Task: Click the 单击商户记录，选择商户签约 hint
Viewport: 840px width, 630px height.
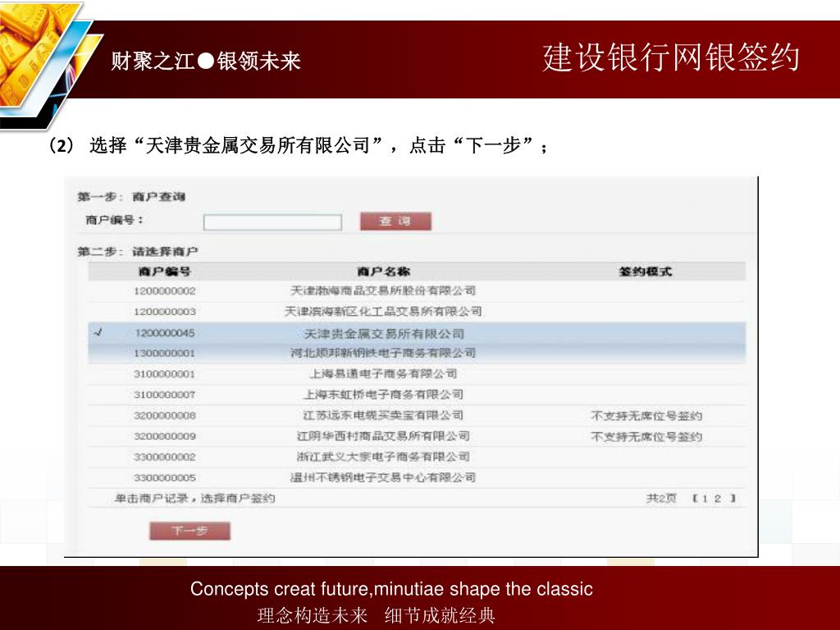Action: pyautogui.click(x=195, y=498)
